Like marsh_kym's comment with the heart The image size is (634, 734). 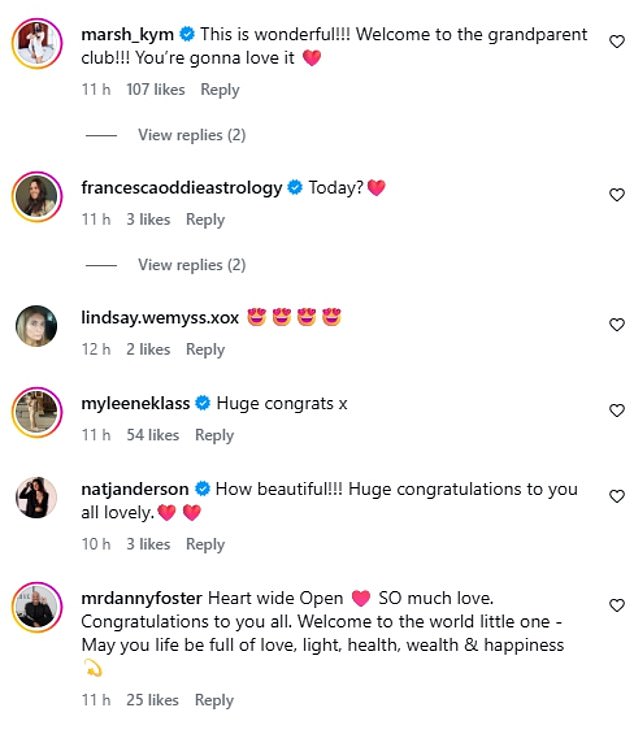click(617, 42)
